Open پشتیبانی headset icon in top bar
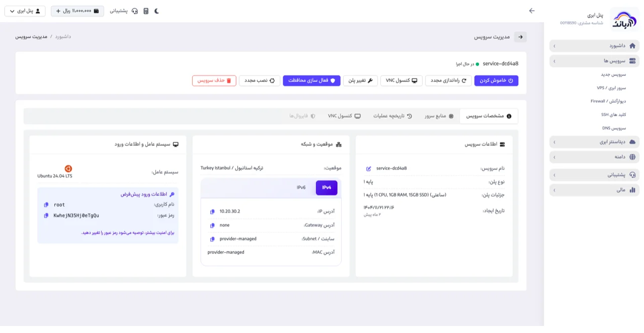644x333 pixels. pos(135,11)
